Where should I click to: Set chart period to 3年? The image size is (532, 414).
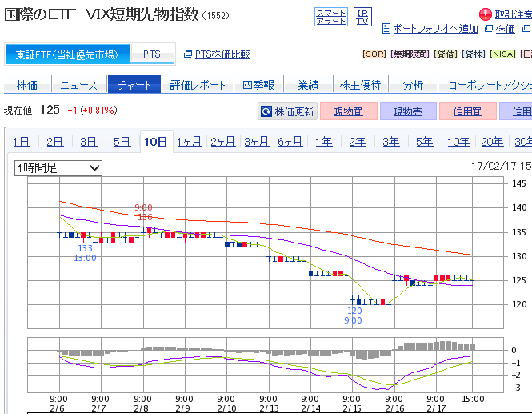point(391,142)
